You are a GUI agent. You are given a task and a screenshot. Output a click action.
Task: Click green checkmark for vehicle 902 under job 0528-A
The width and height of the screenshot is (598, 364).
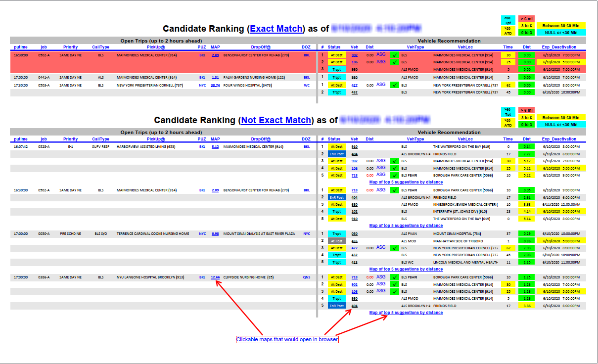[394, 161]
